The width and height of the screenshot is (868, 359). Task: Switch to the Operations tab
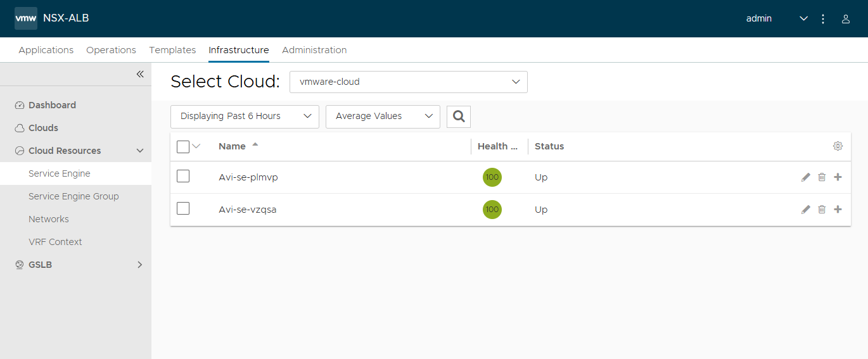111,50
